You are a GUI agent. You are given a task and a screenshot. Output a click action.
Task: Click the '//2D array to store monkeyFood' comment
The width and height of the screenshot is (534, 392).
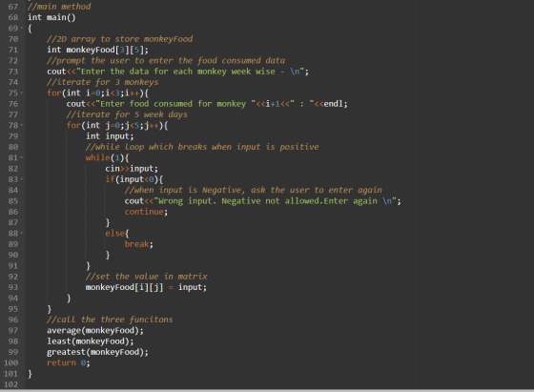pyautogui.click(x=119, y=39)
